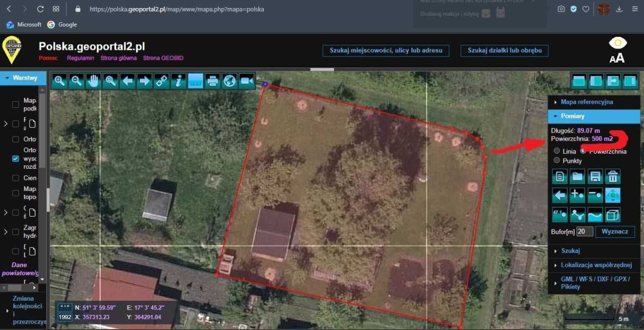Click the new measurement document icon
This screenshot has height=330, width=644.
[560, 176]
